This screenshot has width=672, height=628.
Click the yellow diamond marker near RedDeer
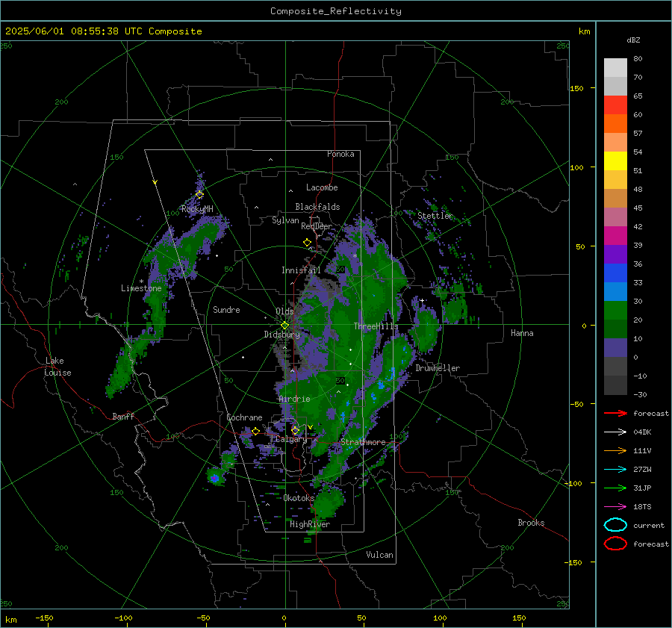[x=307, y=243]
